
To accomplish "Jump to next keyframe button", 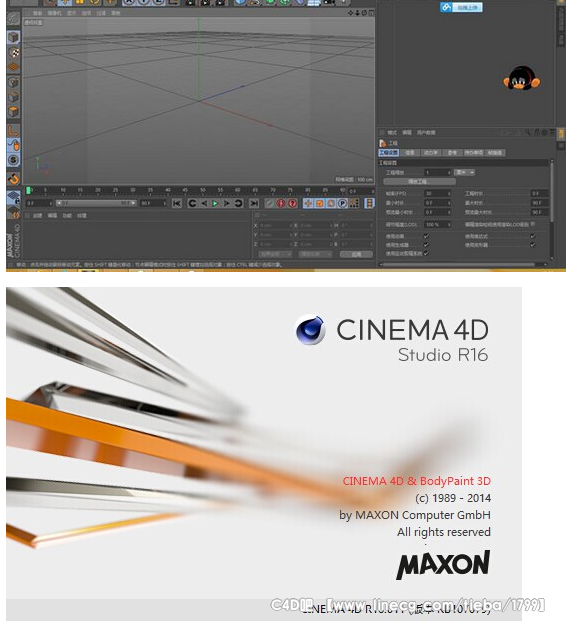I will [238, 203].
